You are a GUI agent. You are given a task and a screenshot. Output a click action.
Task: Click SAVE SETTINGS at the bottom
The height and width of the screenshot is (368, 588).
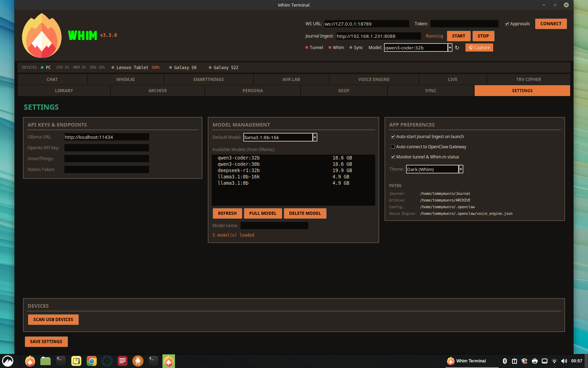coord(46,341)
